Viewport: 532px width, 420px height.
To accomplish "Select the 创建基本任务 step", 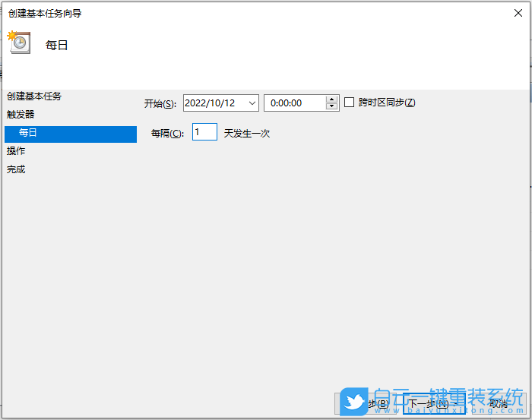I will pos(34,96).
